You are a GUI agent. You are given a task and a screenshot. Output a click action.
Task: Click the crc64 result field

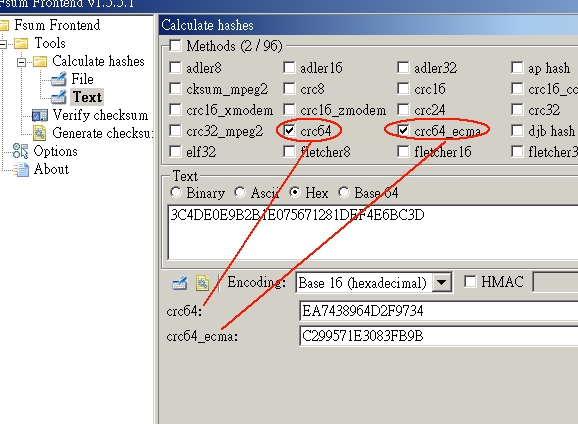click(x=439, y=311)
